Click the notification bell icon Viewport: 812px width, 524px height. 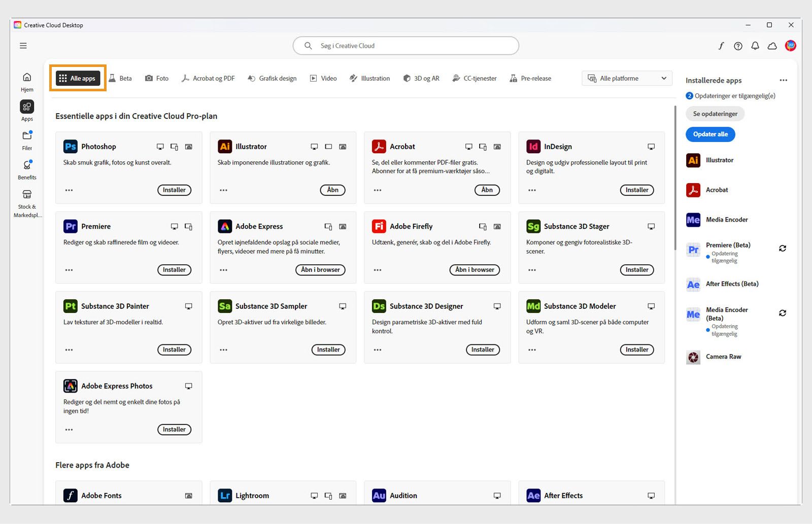(x=755, y=46)
